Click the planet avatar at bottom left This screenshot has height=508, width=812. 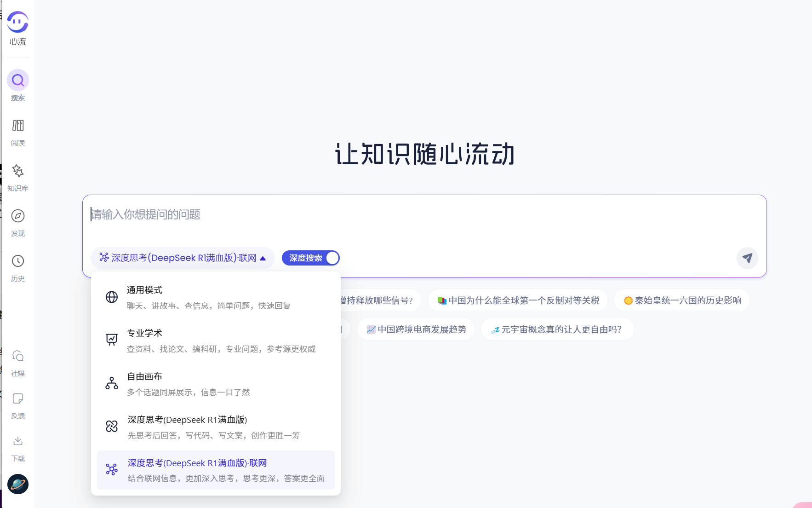[x=18, y=485]
